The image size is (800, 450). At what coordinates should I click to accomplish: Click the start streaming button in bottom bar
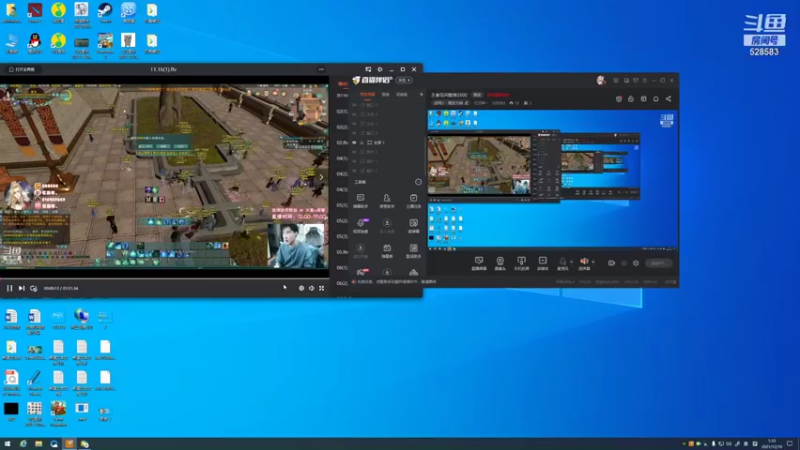659,263
